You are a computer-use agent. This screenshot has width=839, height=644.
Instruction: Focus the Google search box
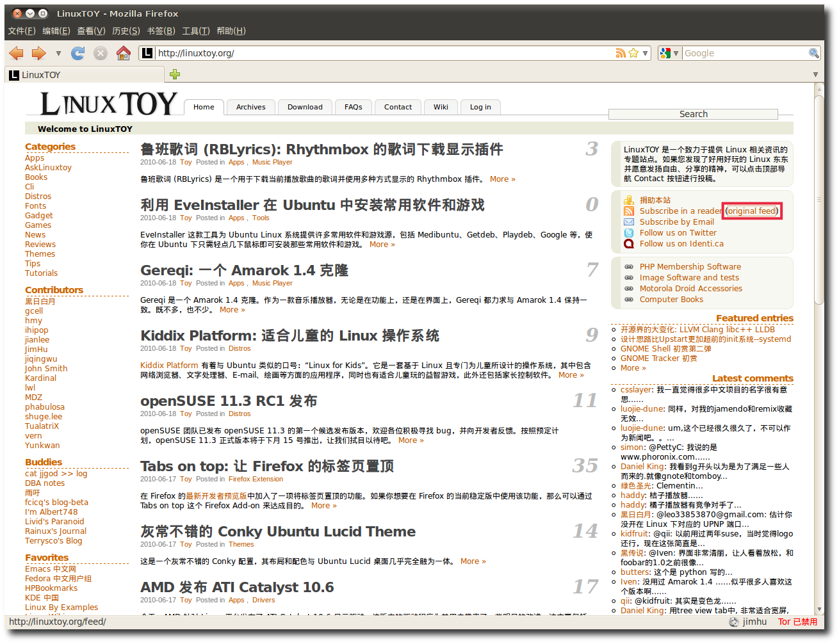pos(745,53)
